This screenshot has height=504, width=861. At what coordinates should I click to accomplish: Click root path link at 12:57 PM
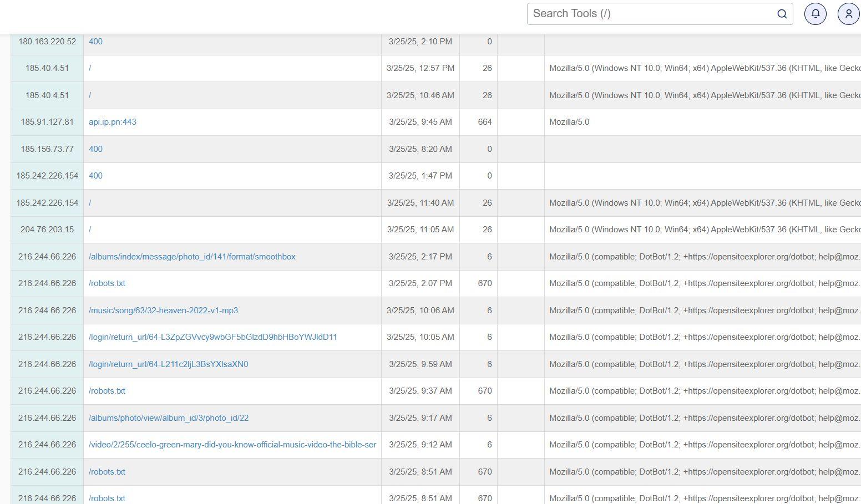pos(90,68)
